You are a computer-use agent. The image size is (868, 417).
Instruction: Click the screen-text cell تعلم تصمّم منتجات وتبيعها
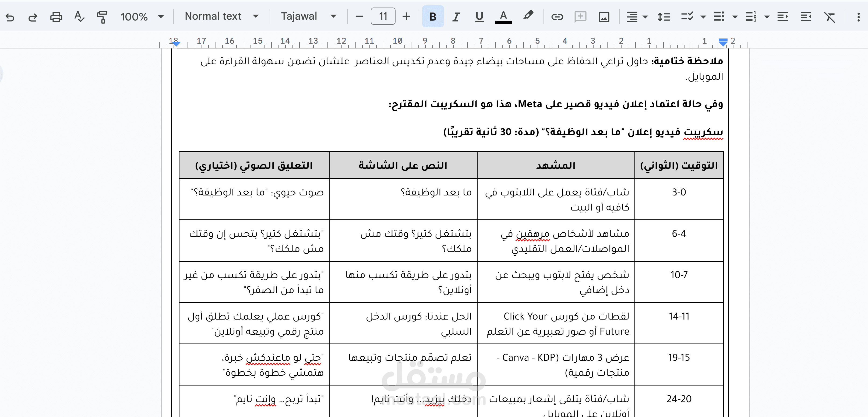(403, 365)
